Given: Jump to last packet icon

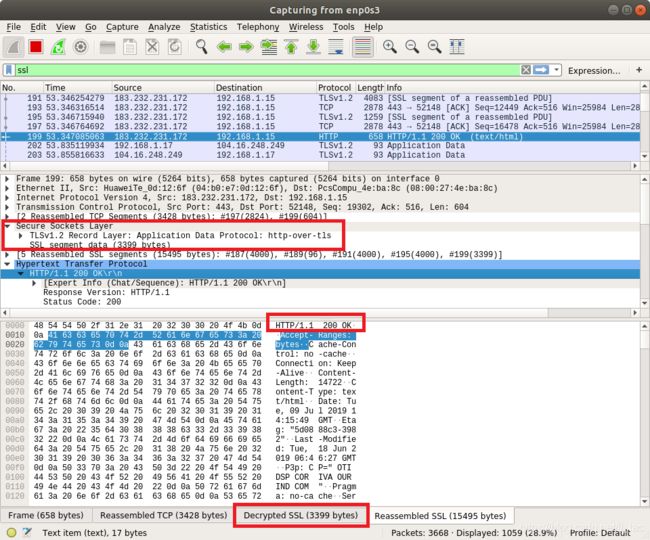Looking at the screenshot, I should point(313,47).
